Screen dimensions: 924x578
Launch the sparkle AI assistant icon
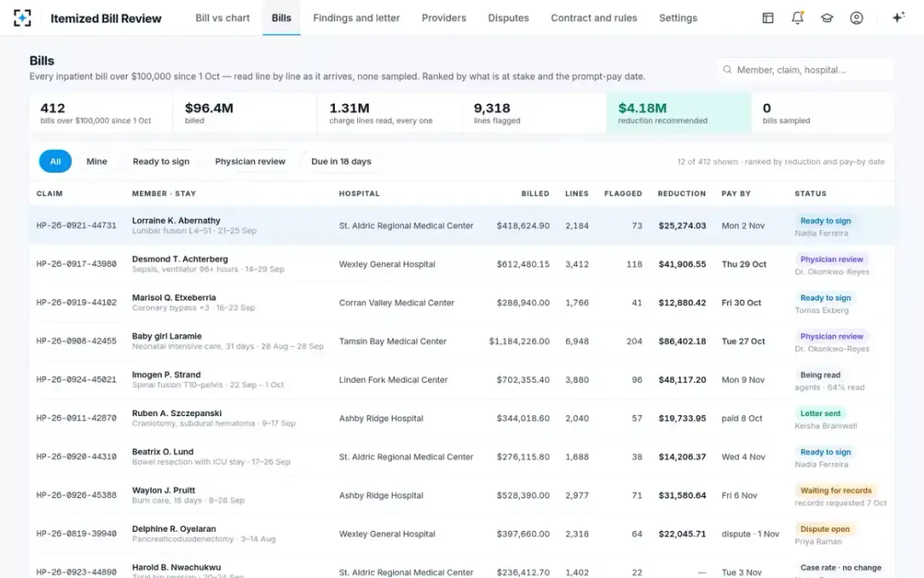pos(898,18)
